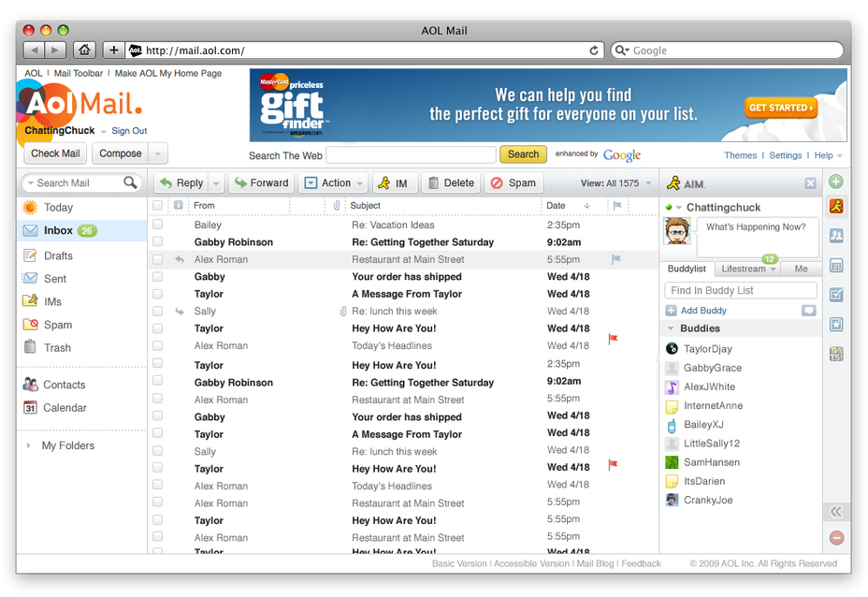The image size is (868, 597).
Task: Open the Me tab in the AIM panel
Action: pyautogui.click(x=800, y=269)
